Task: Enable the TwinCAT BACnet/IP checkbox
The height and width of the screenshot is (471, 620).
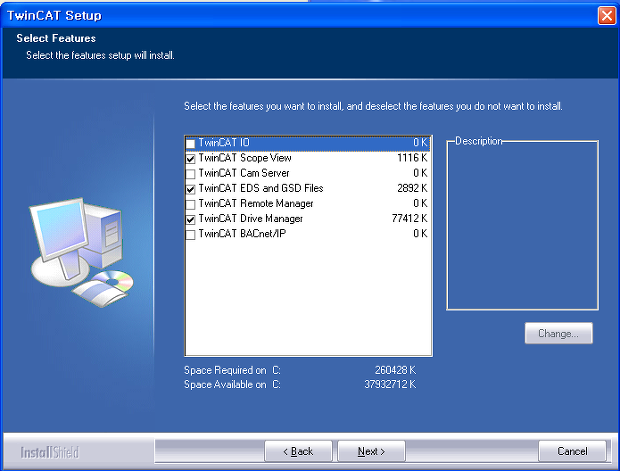Action: pos(190,234)
